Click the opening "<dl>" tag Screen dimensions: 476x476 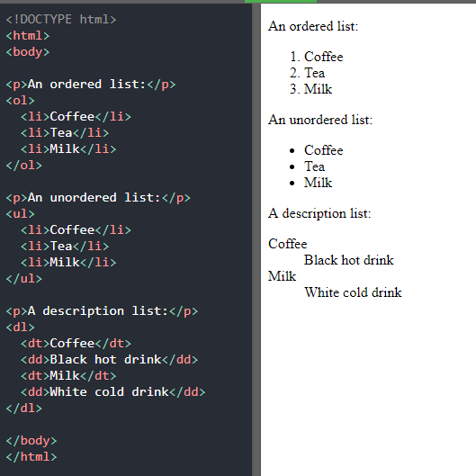[21, 328]
